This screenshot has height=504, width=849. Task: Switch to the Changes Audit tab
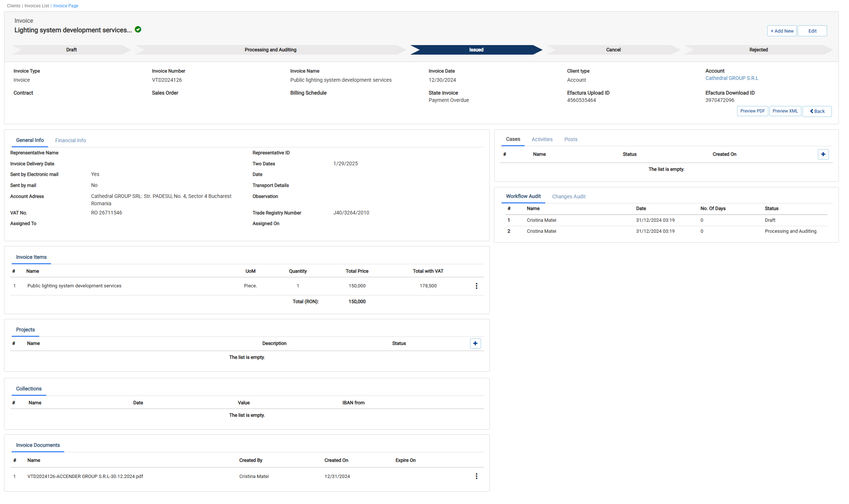click(x=568, y=196)
